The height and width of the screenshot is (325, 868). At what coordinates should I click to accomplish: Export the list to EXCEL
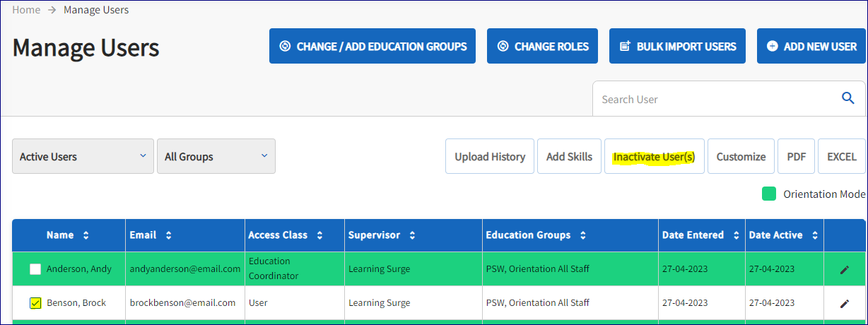(842, 156)
